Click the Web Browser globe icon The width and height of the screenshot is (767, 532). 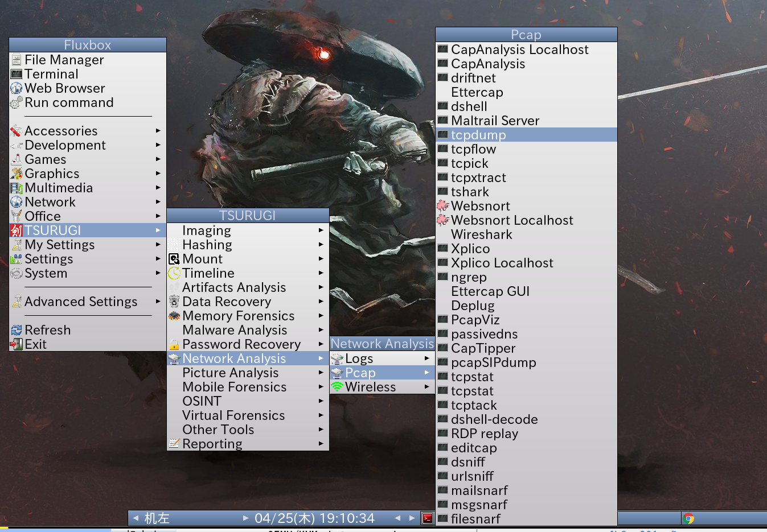pos(17,88)
